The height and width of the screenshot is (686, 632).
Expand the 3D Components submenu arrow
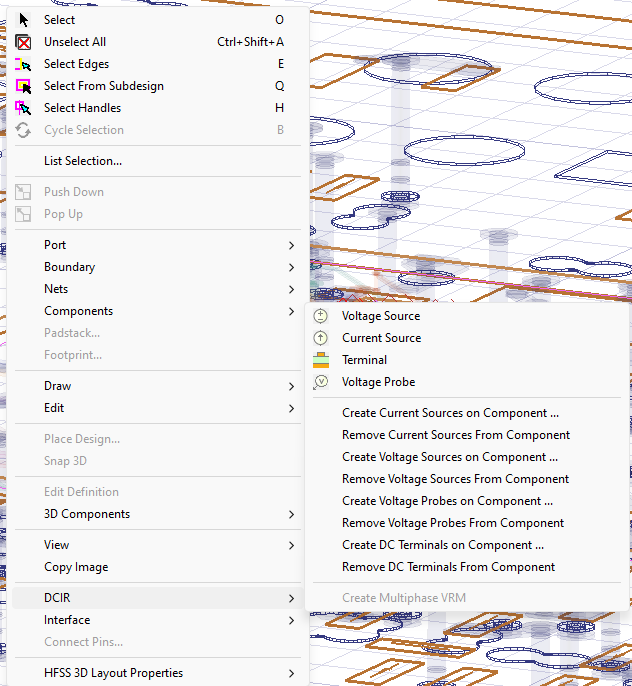291,514
